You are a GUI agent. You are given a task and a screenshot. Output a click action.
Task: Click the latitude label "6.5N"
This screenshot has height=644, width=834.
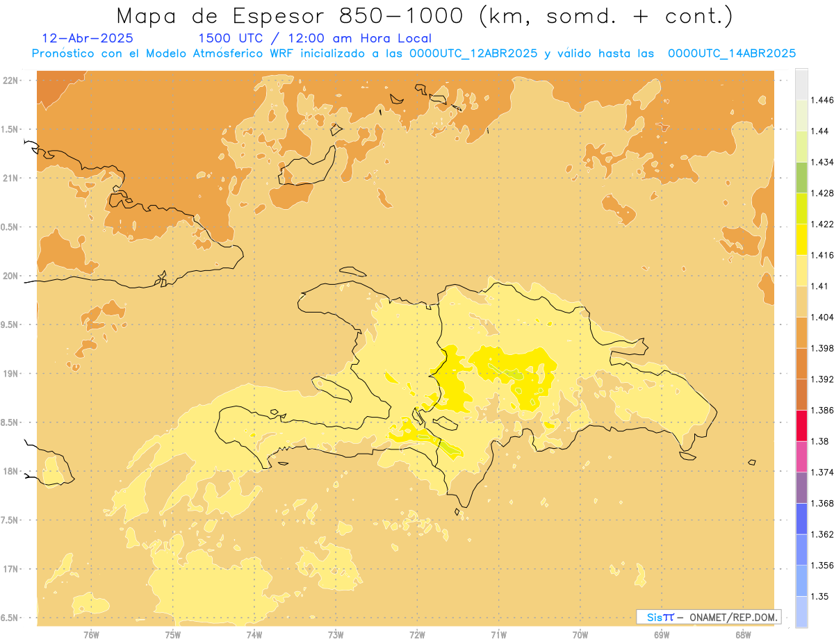10,618
